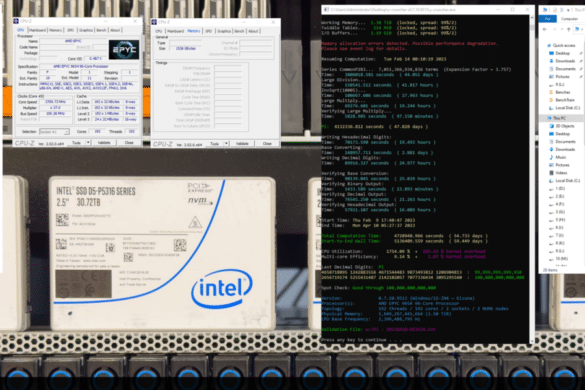Image resolution: width=585 pixels, height=390 pixels.
Task: Open Tools dropdown arrow in left CPU-Z window
Action: pos(88,143)
